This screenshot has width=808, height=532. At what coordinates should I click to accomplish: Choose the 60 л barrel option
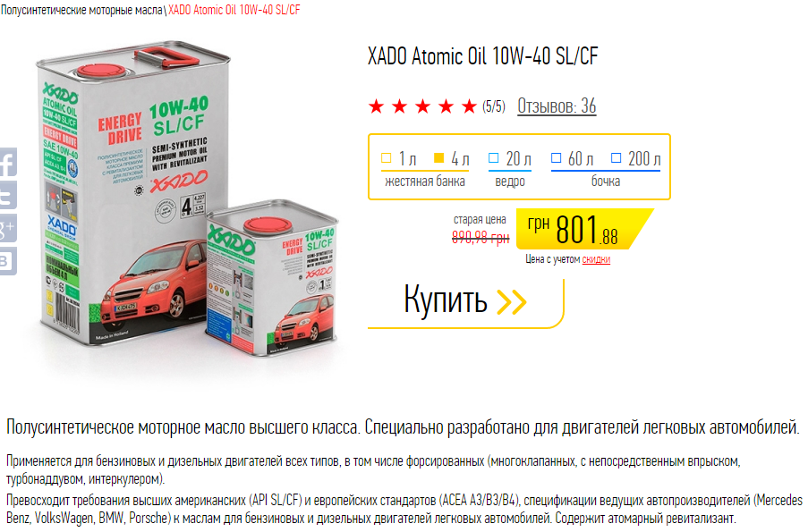pos(572,158)
